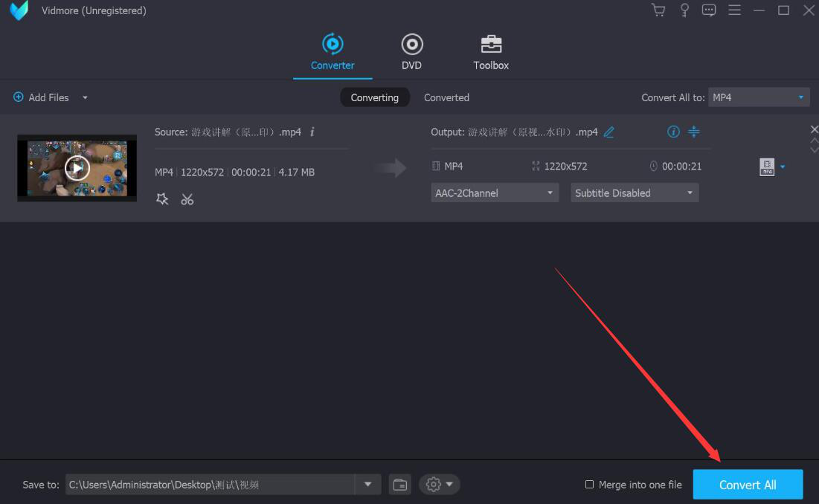The image size is (819, 504).
Task: Rename output file with pencil icon
Action: (608, 132)
